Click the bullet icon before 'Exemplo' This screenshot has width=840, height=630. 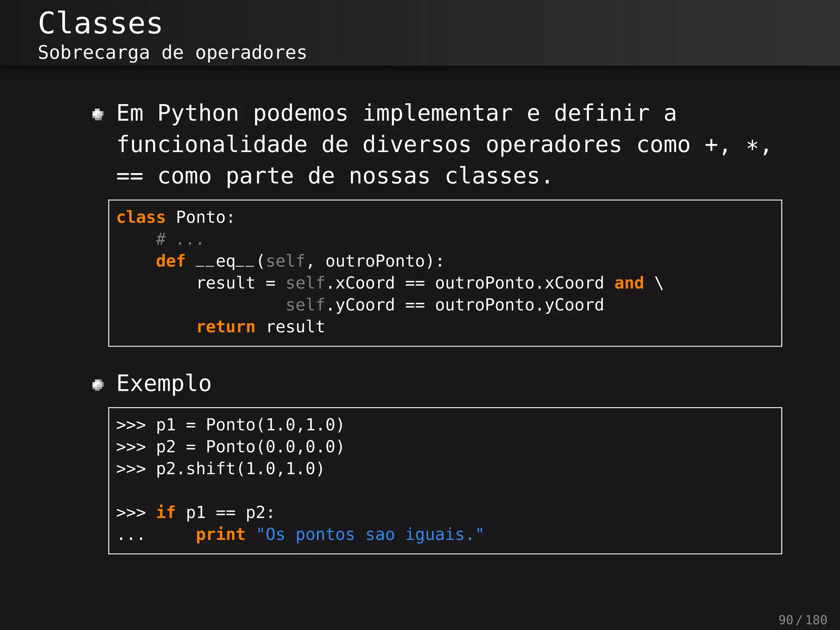(x=98, y=385)
